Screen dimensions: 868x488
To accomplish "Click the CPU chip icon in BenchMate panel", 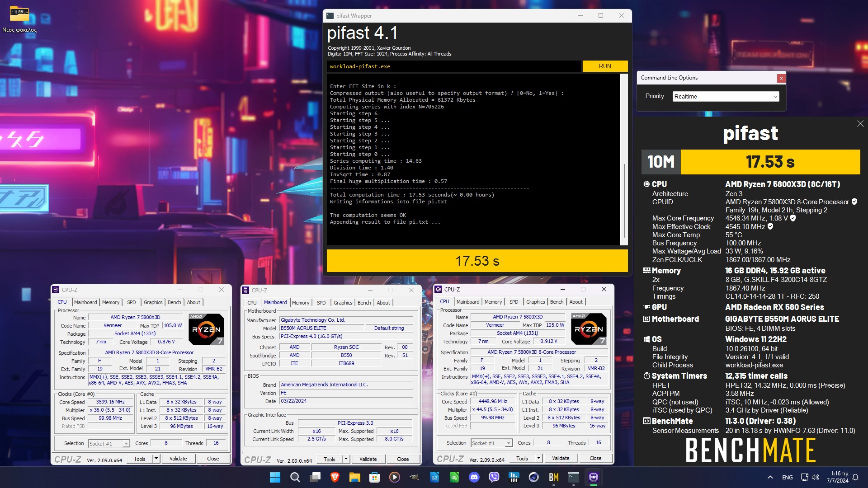I will pos(646,184).
